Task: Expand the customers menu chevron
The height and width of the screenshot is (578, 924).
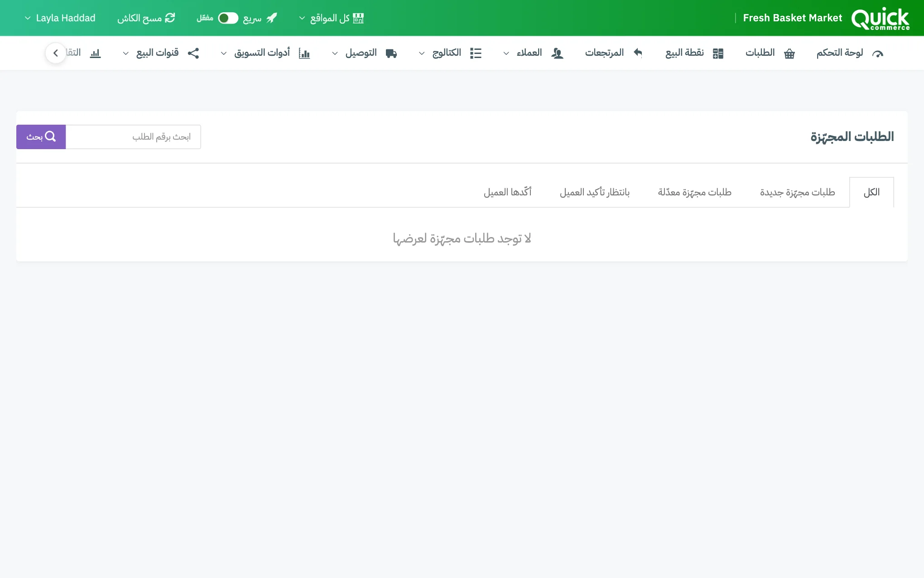Action: click(x=506, y=53)
